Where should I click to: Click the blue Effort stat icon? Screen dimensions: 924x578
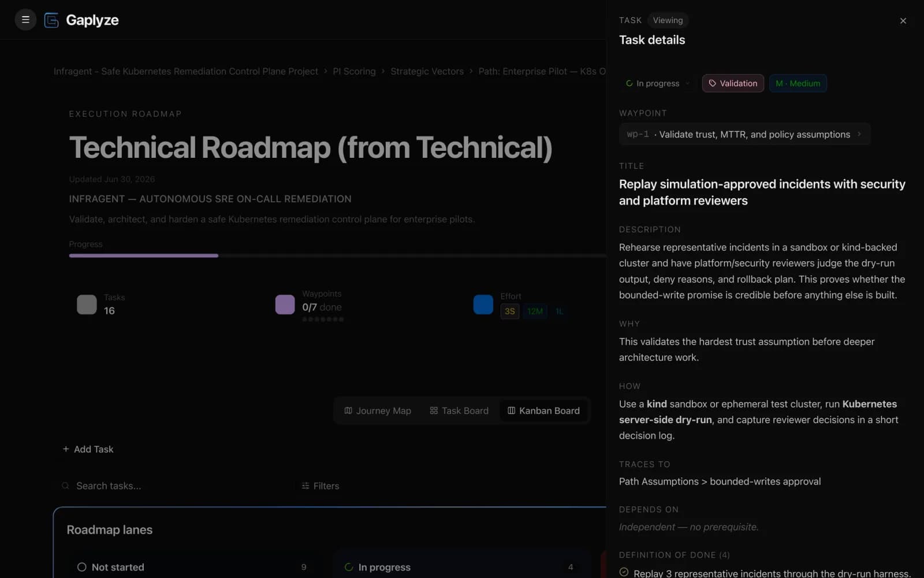tap(483, 305)
